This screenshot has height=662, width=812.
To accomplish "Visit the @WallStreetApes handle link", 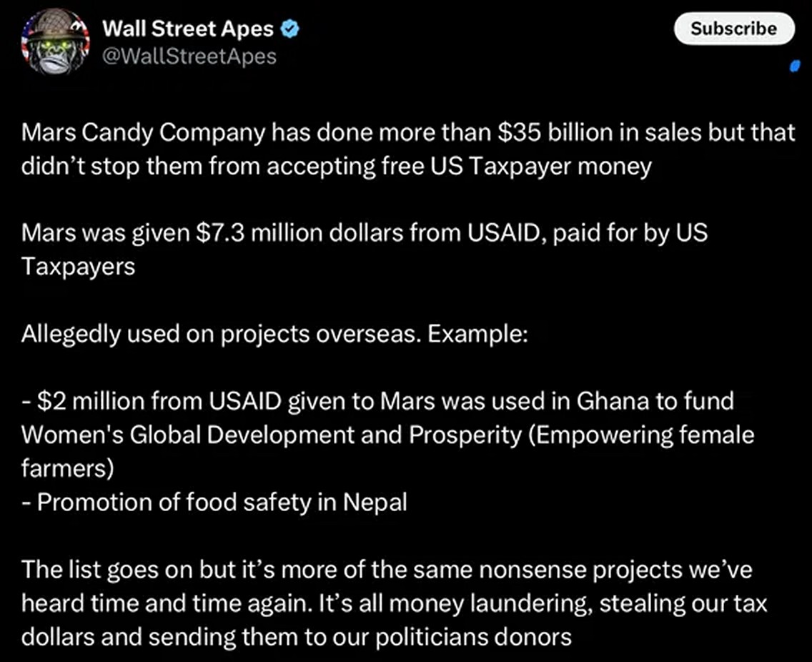I will [189, 56].
